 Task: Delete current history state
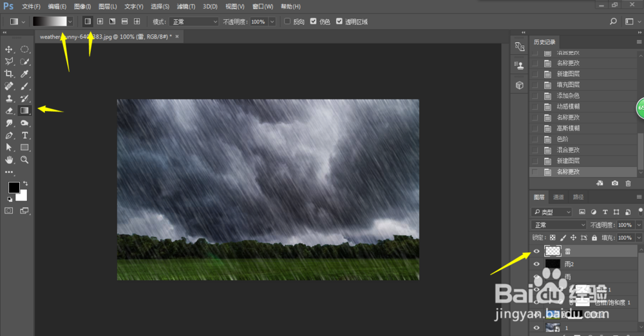pyautogui.click(x=628, y=183)
